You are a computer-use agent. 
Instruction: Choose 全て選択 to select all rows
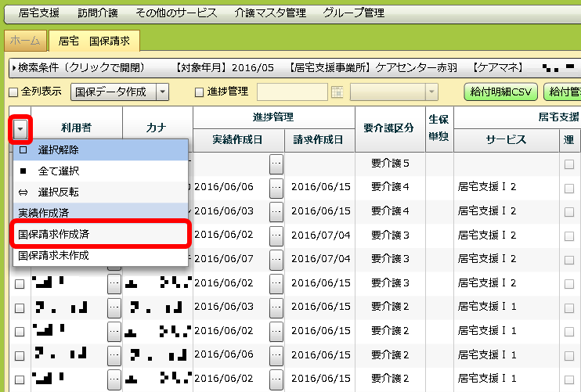point(58,171)
